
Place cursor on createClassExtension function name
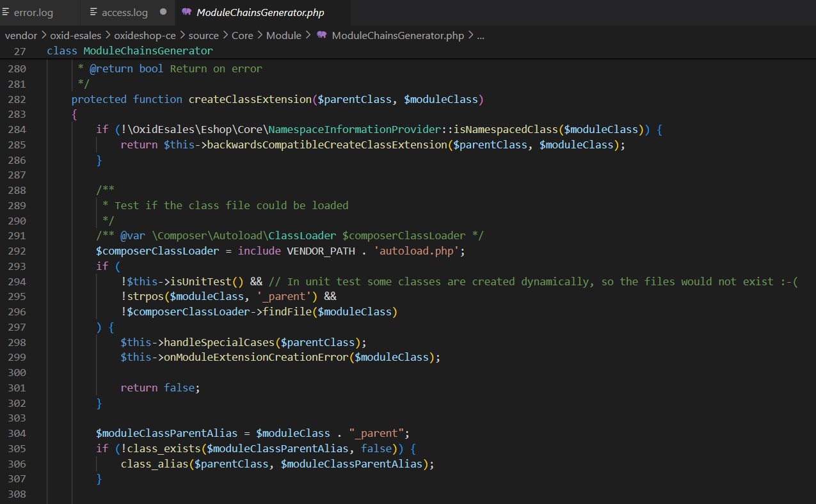[x=250, y=99]
